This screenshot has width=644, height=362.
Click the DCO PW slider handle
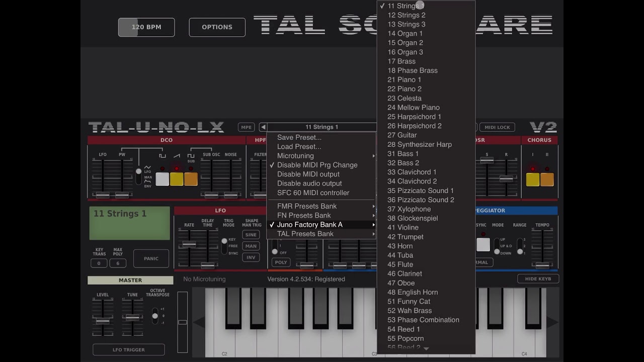122,195
